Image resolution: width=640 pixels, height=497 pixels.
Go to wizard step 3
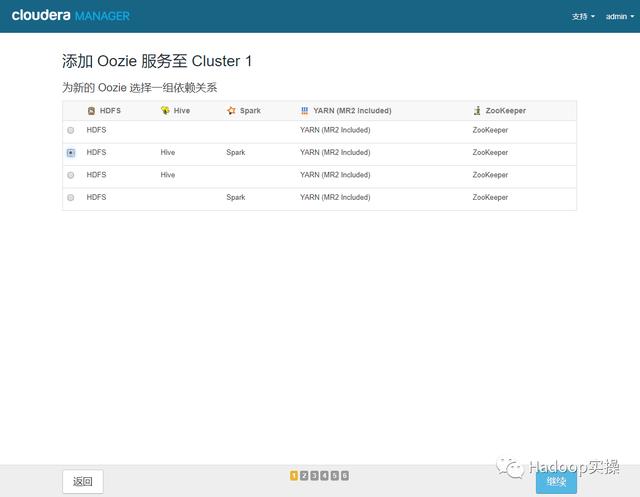[x=314, y=475]
